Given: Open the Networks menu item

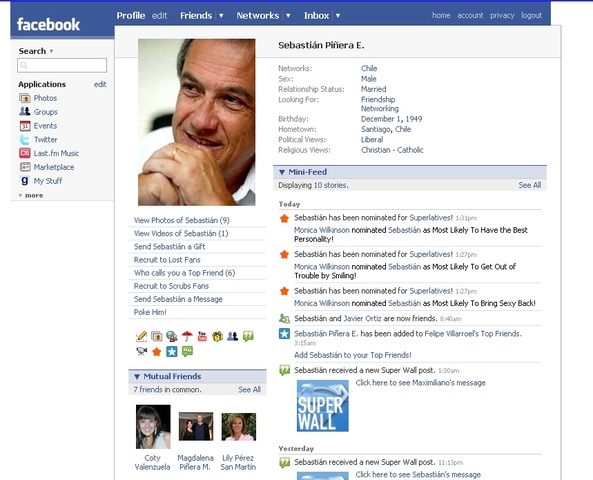Looking at the screenshot, I should click(258, 16).
